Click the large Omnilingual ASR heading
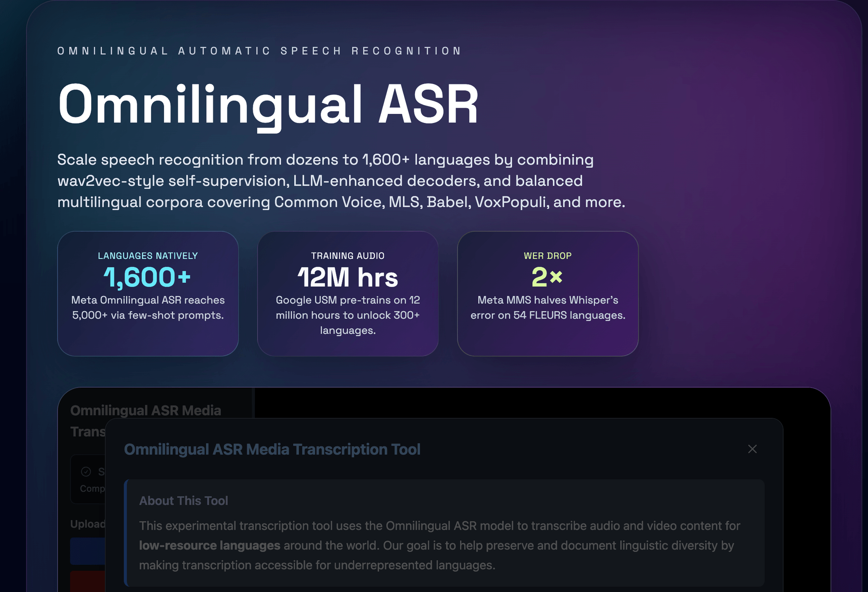The height and width of the screenshot is (592, 868). point(268,105)
